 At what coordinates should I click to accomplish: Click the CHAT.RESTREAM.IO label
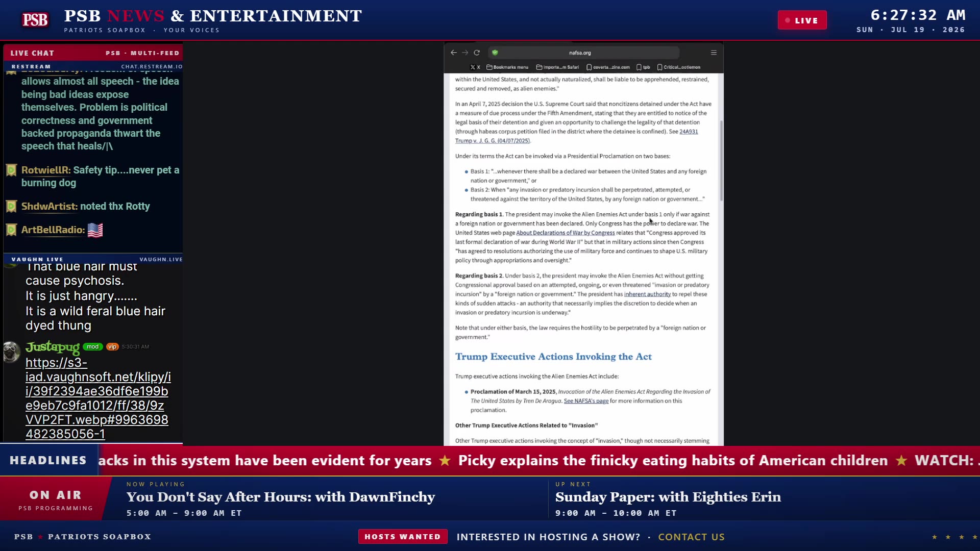click(x=152, y=67)
